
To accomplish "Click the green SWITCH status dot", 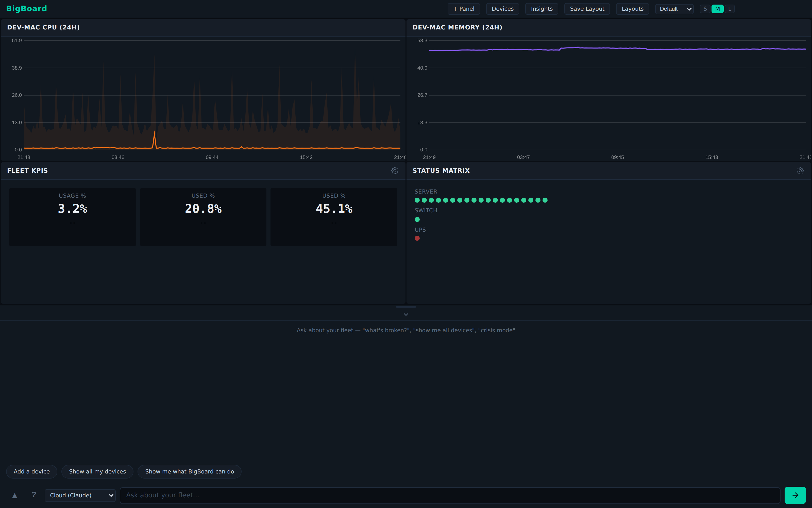I will [417, 219].
